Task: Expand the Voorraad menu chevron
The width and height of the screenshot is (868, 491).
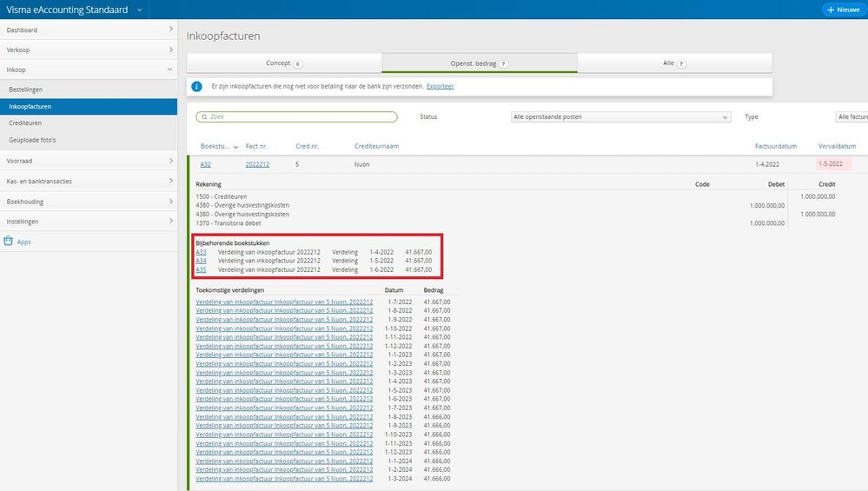Action: click(170, 161)
